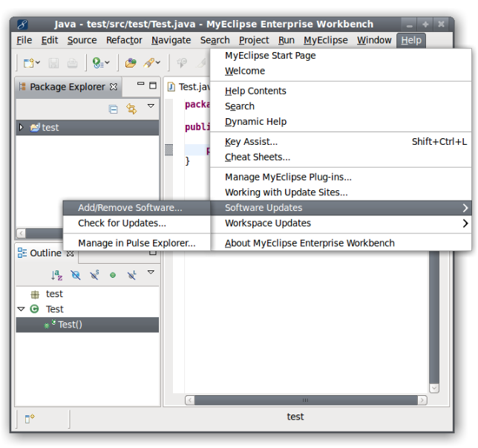
Task: Select Search entry in Help menu
Action: pos(341,106)
